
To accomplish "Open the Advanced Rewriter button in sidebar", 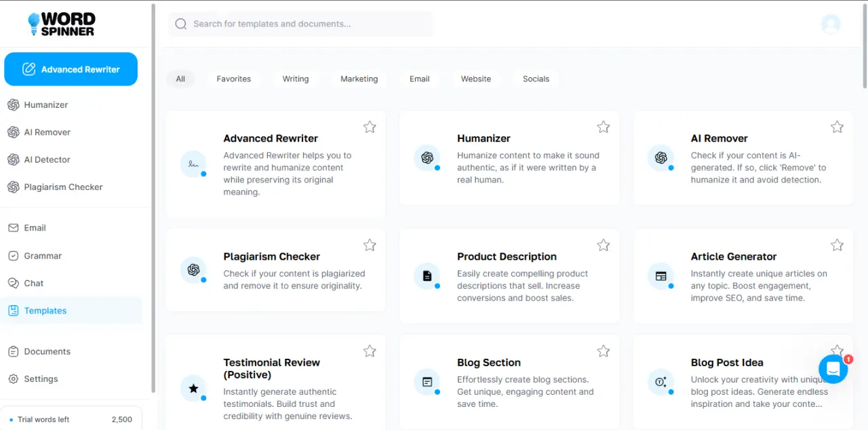I will 71,69.
